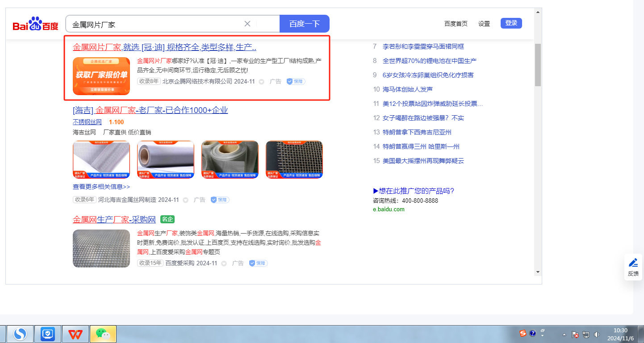
Task: Open WeChat from the taskbar
Action: point(103,334)
